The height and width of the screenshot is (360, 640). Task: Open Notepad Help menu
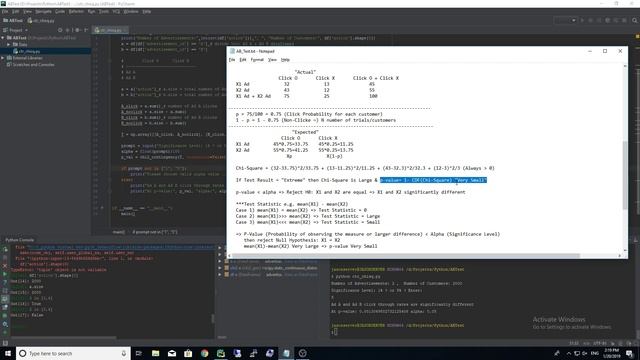point(285,60)
